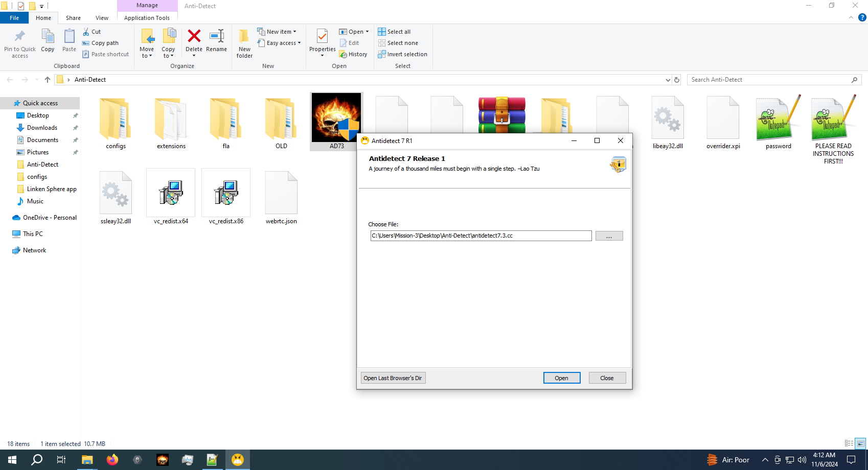
Task: Select the PLEASE READ INSTRUCTIONS FIRST file
Action: tap(833, 119)
